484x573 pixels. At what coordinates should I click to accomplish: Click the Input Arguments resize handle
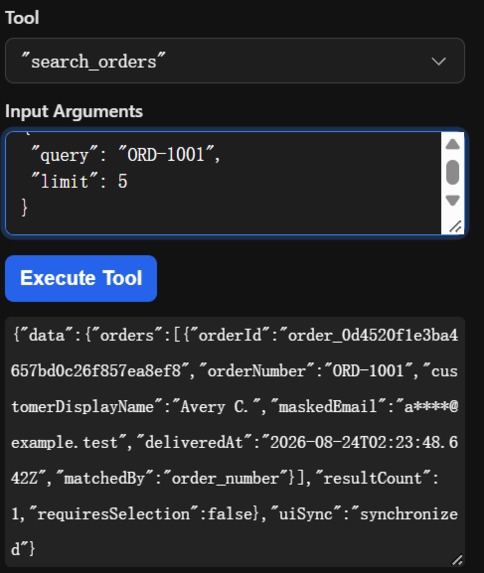pos(455,227)
